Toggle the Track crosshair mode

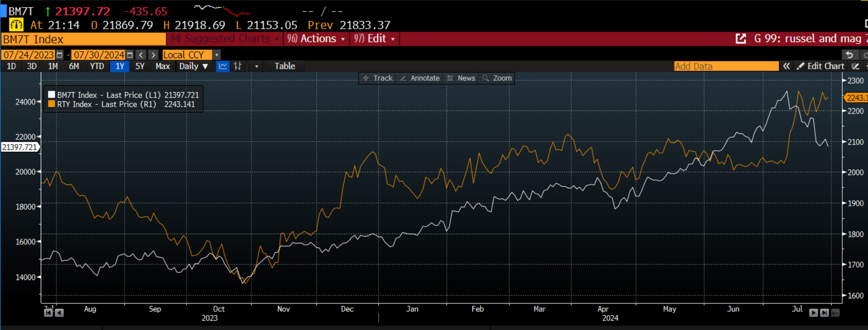click(x=378, y=78)
